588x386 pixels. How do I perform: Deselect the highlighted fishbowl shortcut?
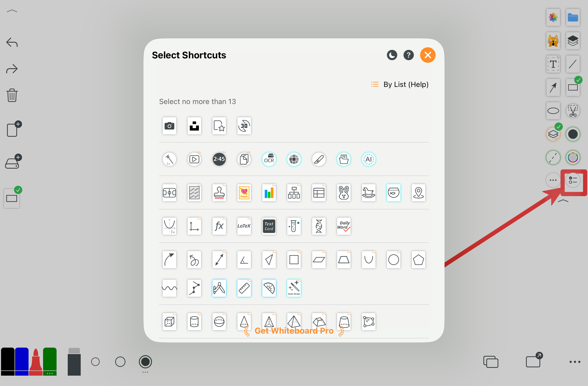click(393, 193)
